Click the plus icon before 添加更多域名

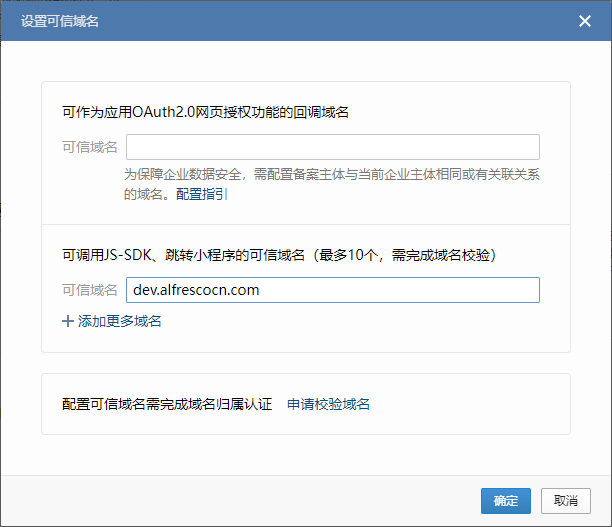click(x=68, y=321)
